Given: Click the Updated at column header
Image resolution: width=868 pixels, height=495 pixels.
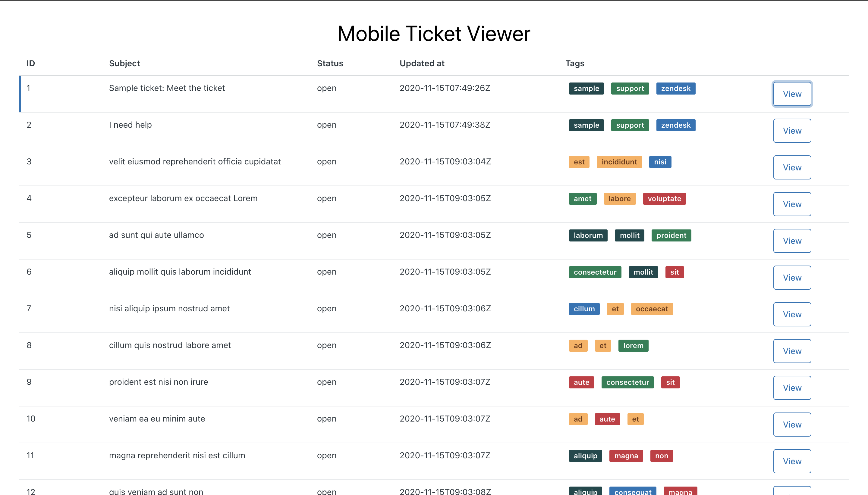Looking at the screenshot, I should point(422,63).
